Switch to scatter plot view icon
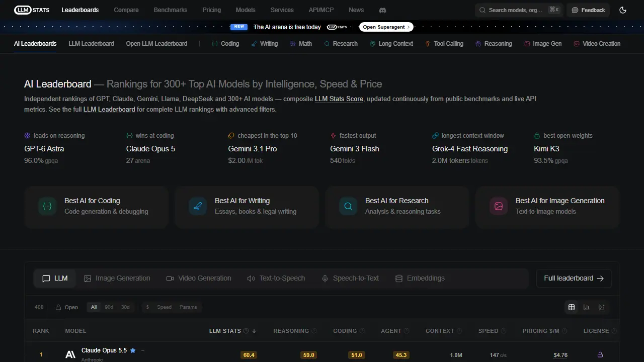The height and width of the screenshot is (362, 644). click(x=602, y=307)
